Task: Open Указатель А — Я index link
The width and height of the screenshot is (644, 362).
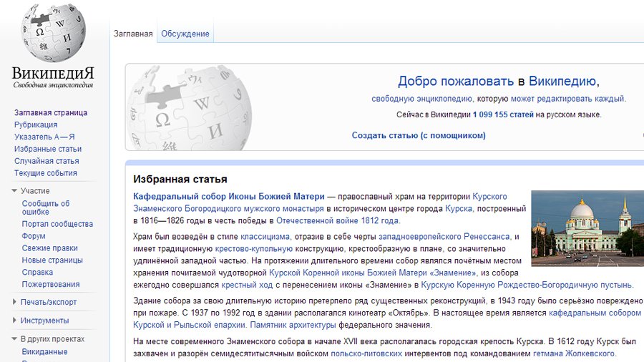Action: coord(44,137)
